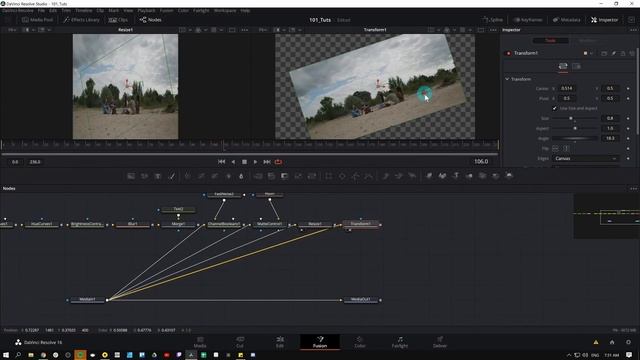
Task: Toggle keyframe dot for Pivot
Action: pos(628,98)
